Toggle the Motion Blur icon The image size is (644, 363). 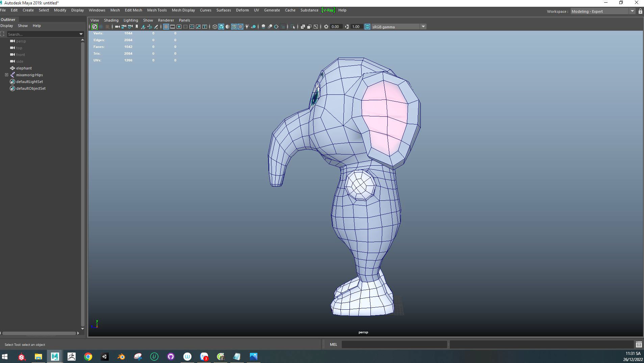[x=270, y=27]
